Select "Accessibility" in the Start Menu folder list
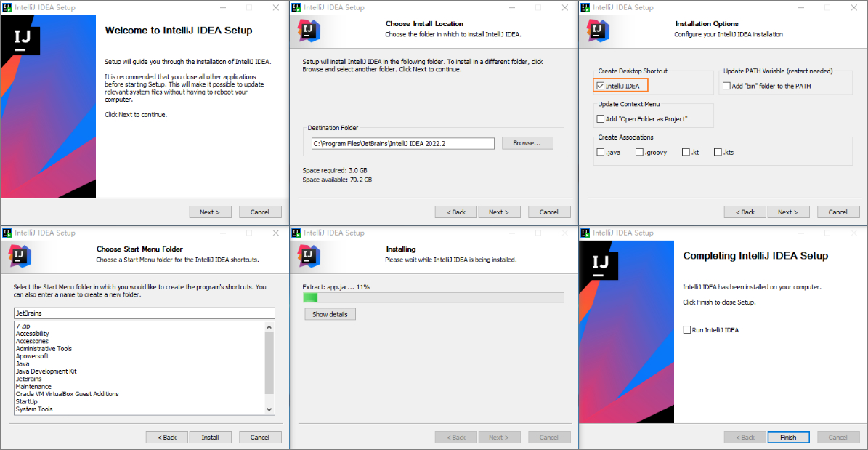The image size is (868, 450). coord(32,334)
